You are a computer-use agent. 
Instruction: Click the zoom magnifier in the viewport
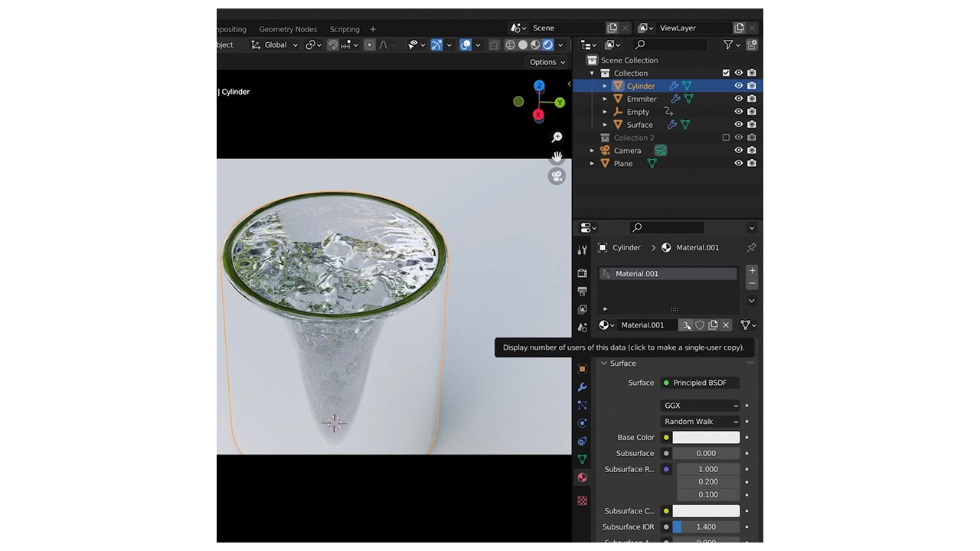click(x=557, y=137)
